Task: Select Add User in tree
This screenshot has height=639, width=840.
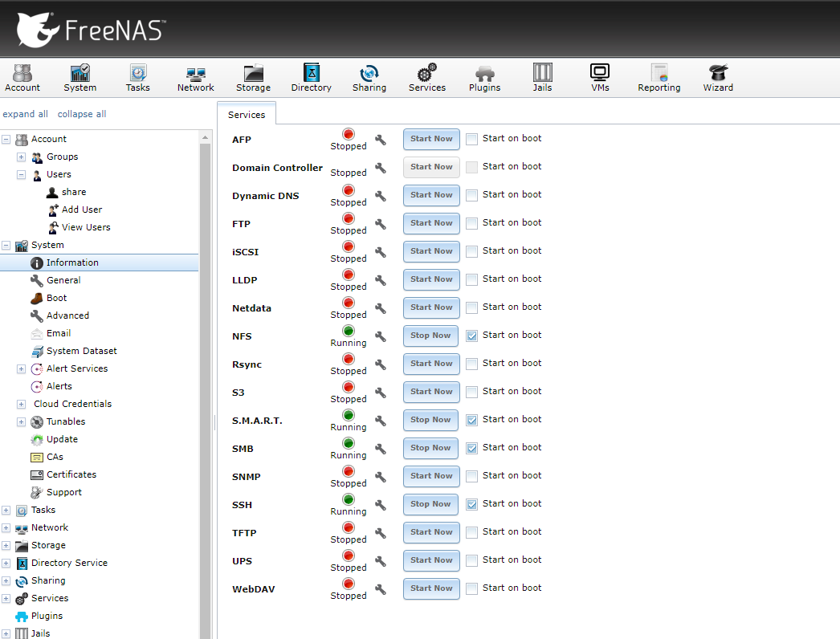Action: (x=81, y=210)
